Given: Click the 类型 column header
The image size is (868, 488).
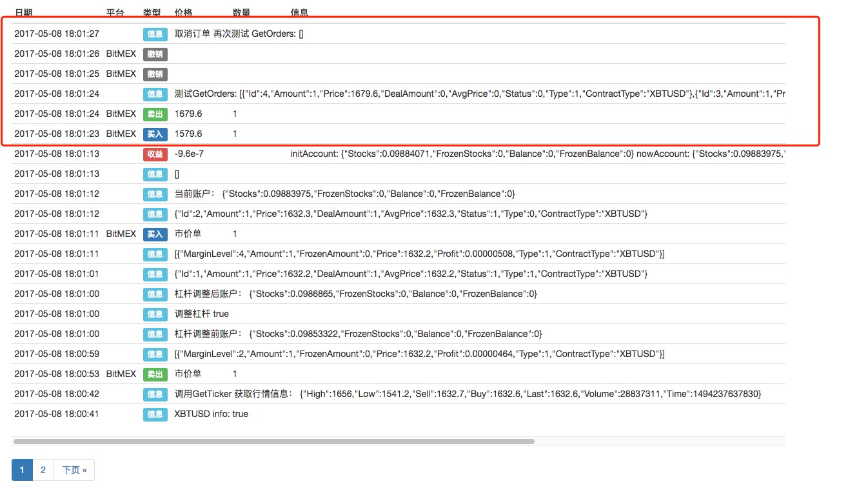Looking at the screenshot, I should 152,12.
